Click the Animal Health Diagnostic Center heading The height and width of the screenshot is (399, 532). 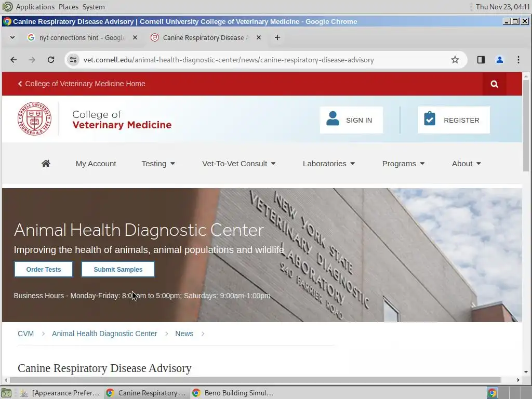click(x=139, y=230)
